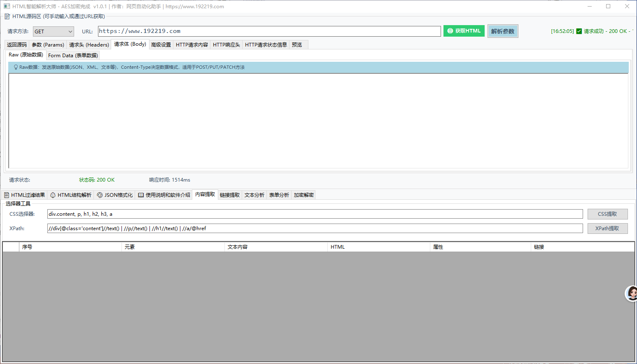Click the lightbulb hint icon in Raw banner

tap(16, 67)
